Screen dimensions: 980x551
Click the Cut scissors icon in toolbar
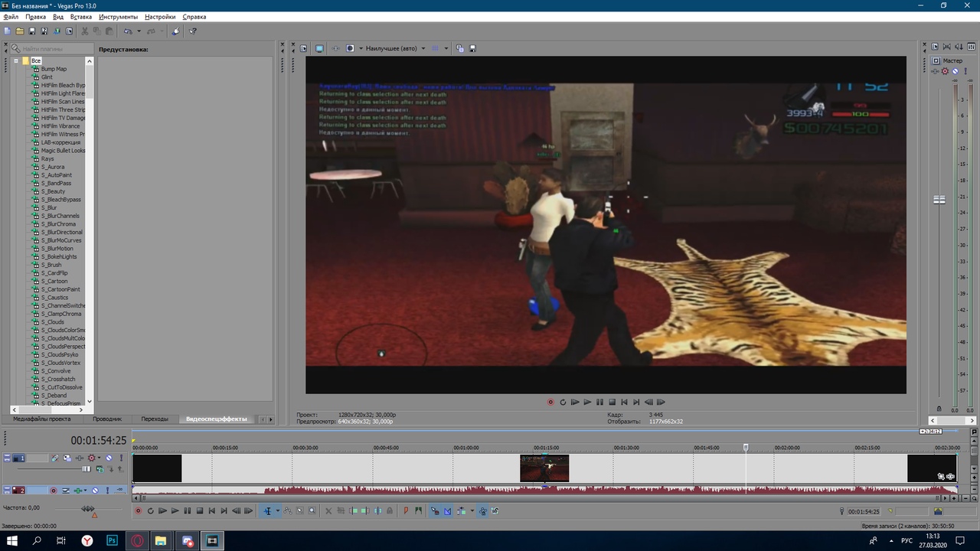[84, 31]
